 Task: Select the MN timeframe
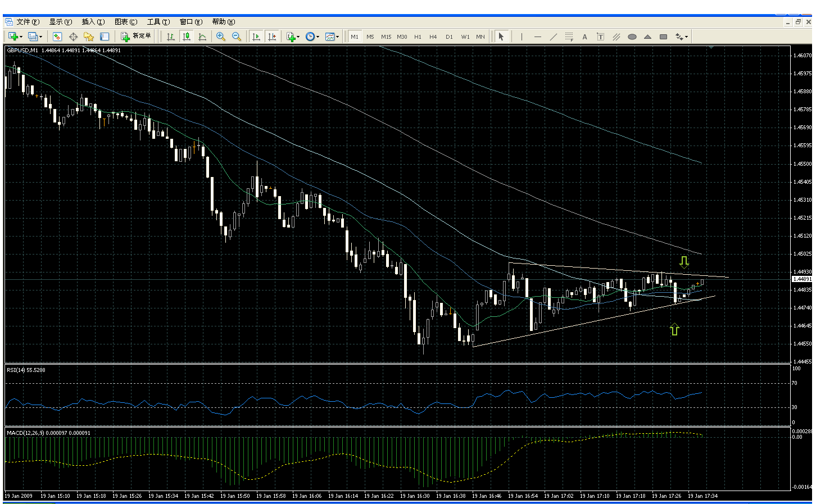click(x=480, y=37)
